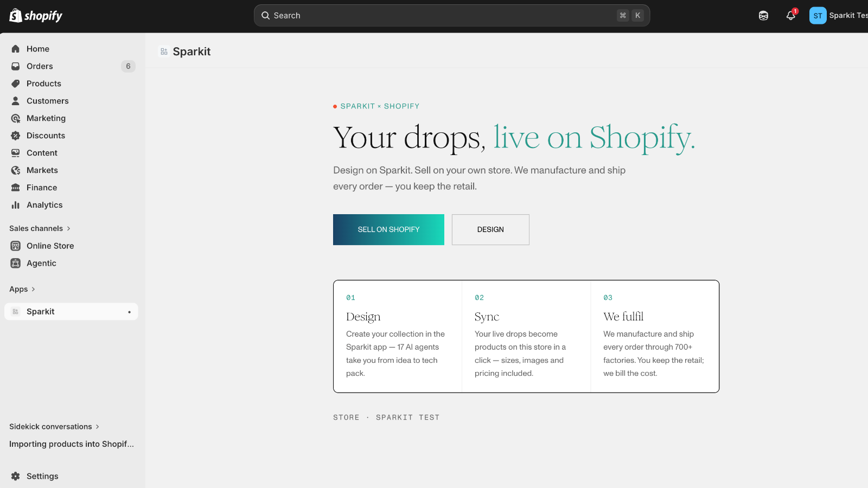Click the Online Store storefront icon
Screen dimensions: 868x488
[x=16, y=246]
